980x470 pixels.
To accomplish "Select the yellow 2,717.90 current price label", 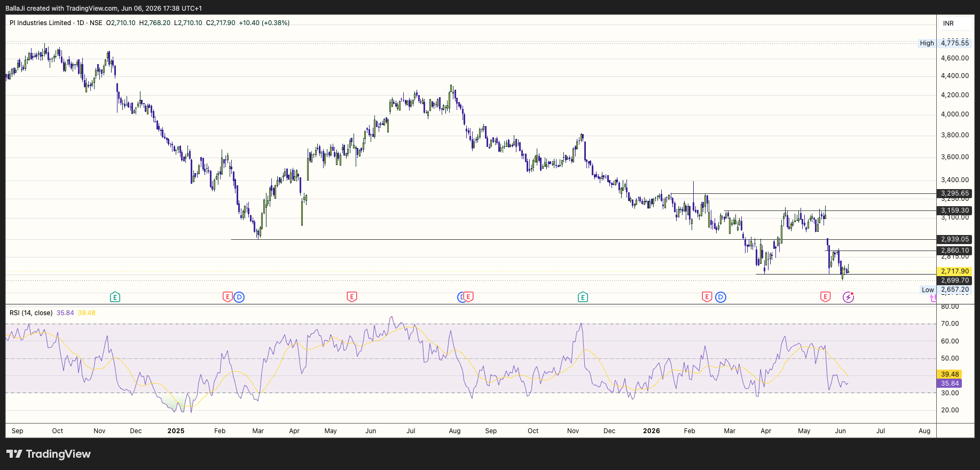I will click(x=955, y=271).
